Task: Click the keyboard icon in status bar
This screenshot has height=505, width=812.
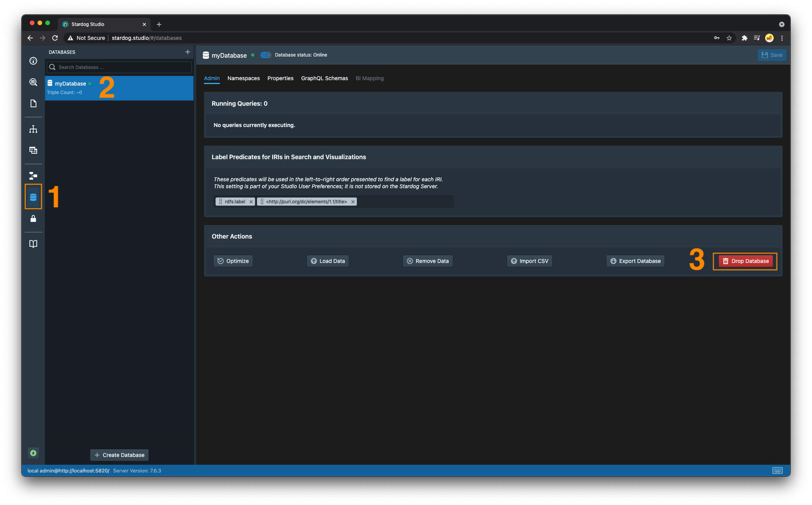Action: (x=777, y=471)
